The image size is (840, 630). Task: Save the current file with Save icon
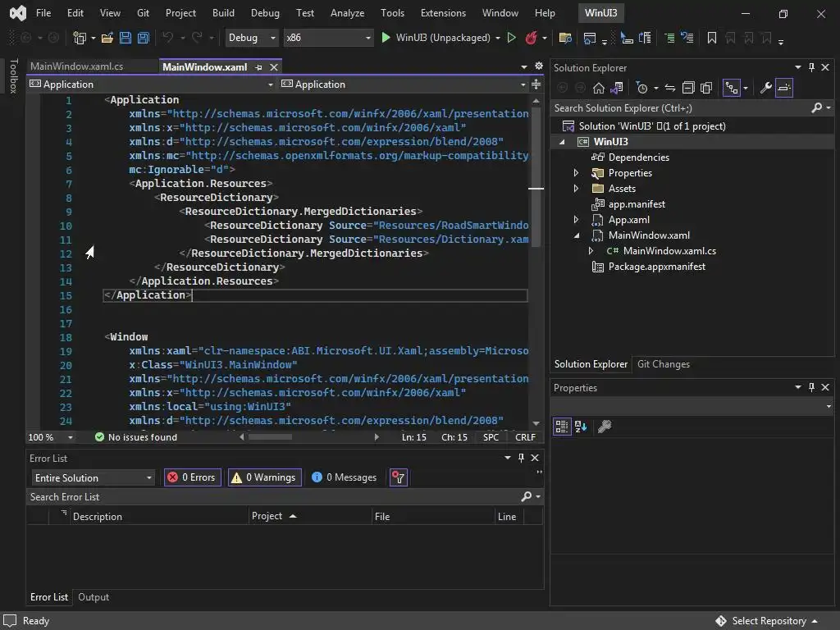click(126, 38)
